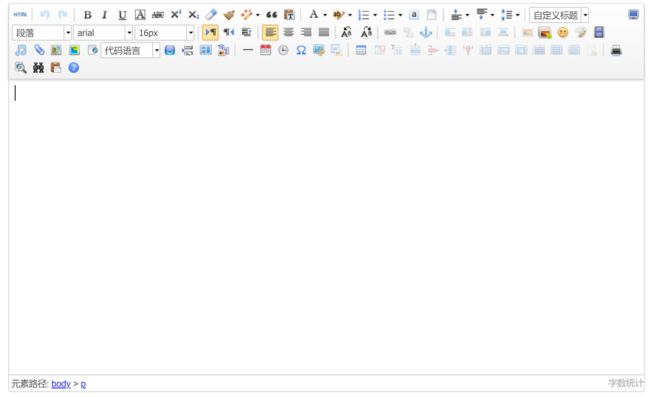Run the auto typeset wand
Viewport: 650px width, 397px height.
click(x=247, y=15)
